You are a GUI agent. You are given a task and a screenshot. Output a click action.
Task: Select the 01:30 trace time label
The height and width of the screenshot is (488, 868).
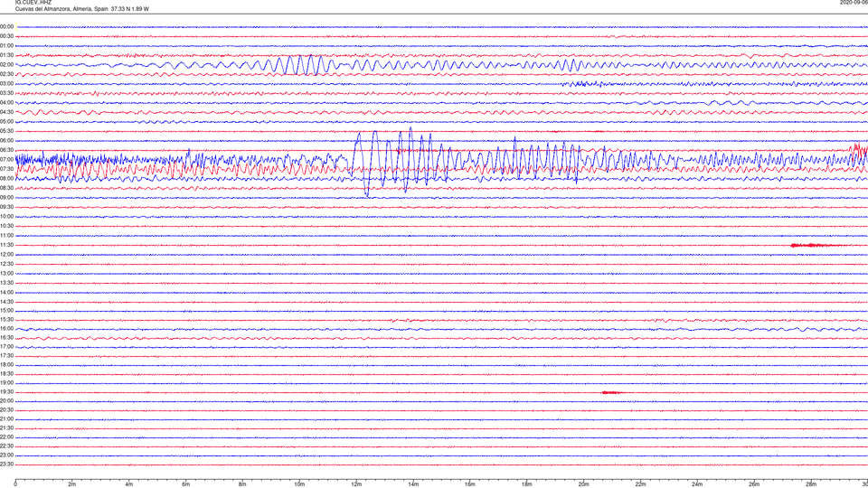[7, 55]
